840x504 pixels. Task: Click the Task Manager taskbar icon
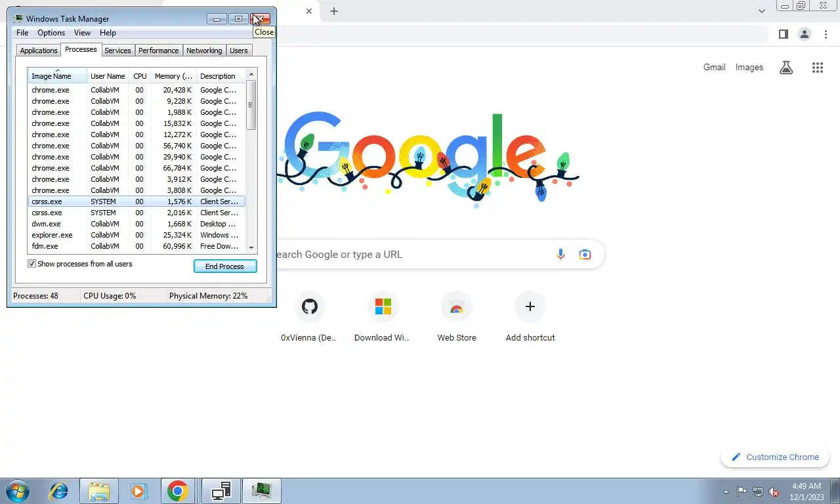pyautogui.click(x=262, y=491)
